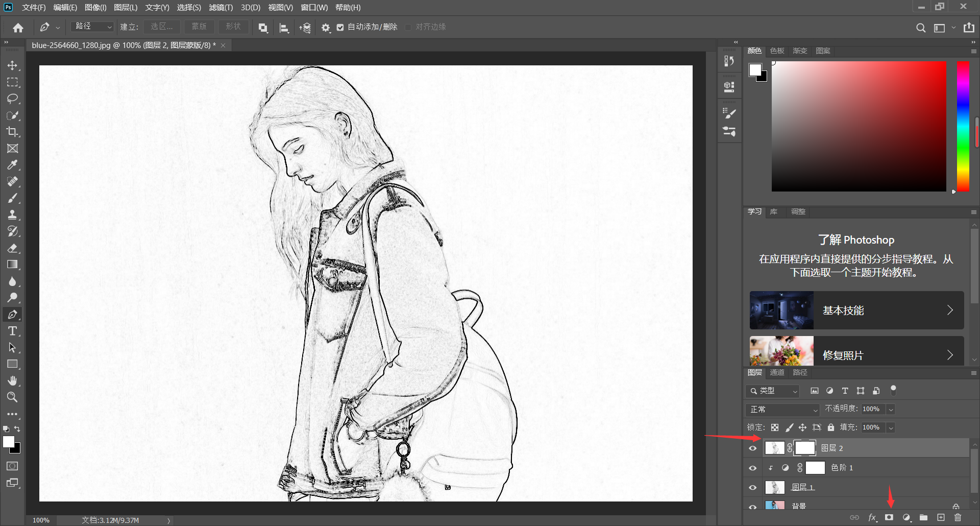This screenshot has width=980, height=526.
Task: Select the Crop tool
Action: click(x=12, y=132)
